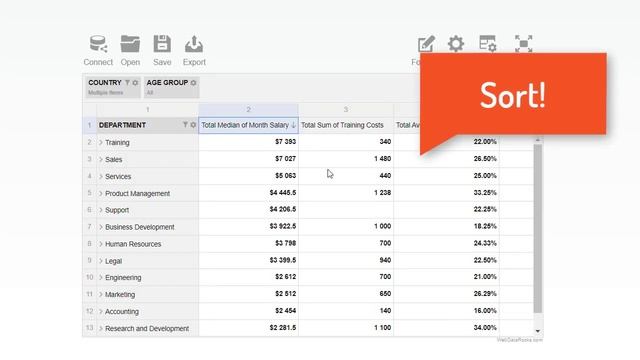Select the 1 480 training costs cell

[346, 159]
